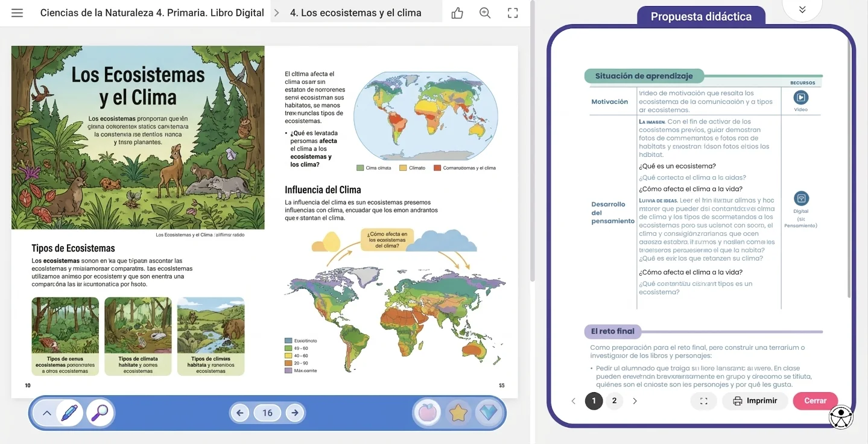Click breadcrumb 4. Los ecosistemas y el clima
Viewport: 868px width, 444px height.
click(x=356, y=13)
